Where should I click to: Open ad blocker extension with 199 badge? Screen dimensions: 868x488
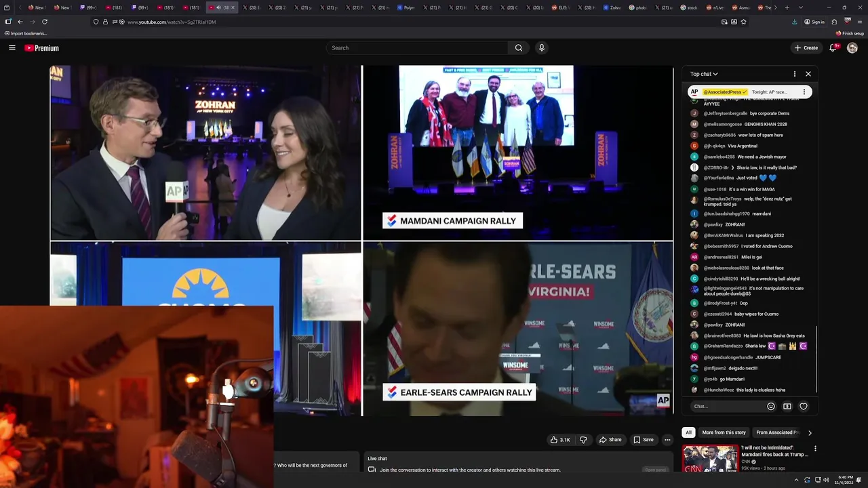click(848, 21)
